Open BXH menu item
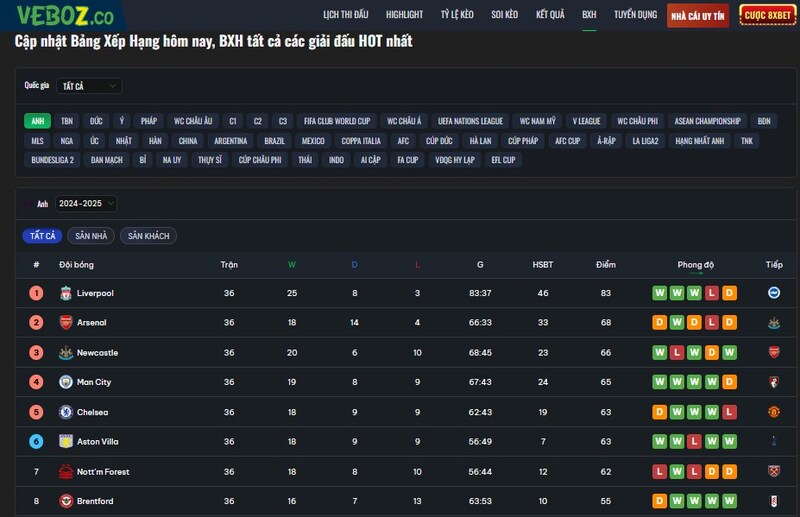Image resolution: width=800 pixels, height=517 pixels. click(x=589, y=15)
